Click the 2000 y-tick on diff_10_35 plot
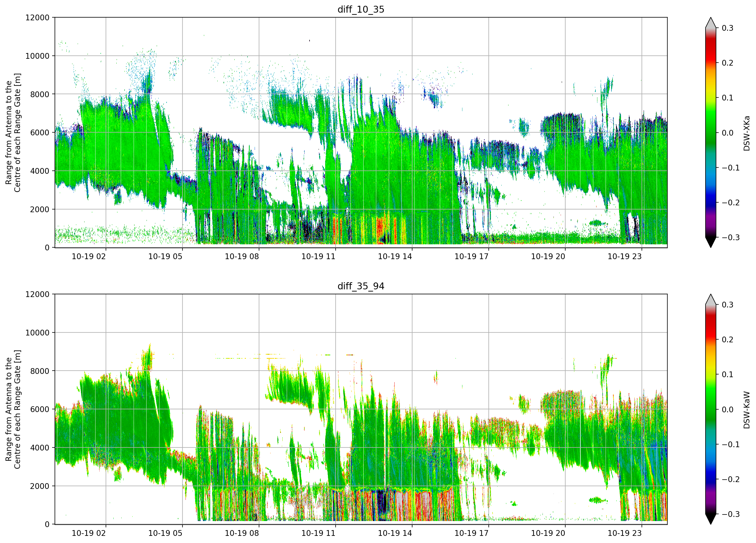Image resolution: width=756 pixels, height=543 pixels. point(40,209)
